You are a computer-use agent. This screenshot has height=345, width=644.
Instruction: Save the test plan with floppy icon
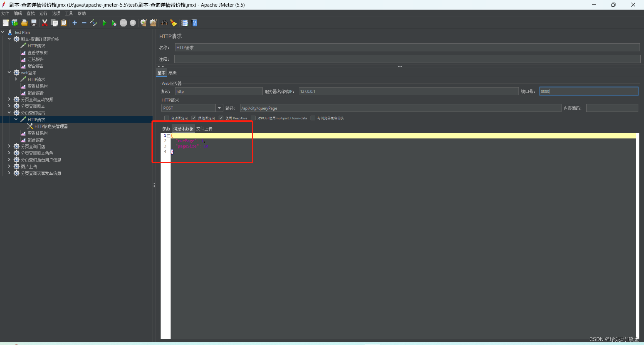click(34, 23)
